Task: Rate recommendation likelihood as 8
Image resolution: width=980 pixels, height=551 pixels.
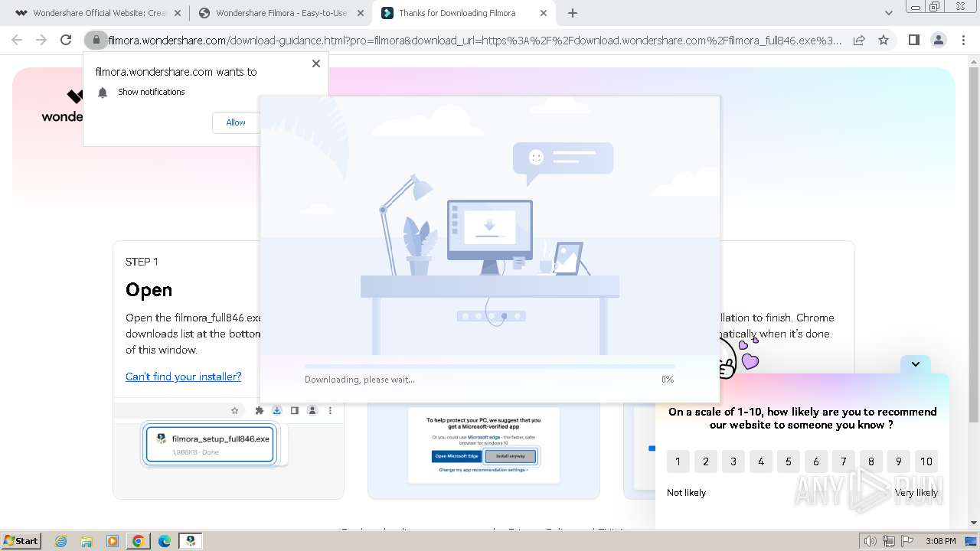Action: [871, 461]
